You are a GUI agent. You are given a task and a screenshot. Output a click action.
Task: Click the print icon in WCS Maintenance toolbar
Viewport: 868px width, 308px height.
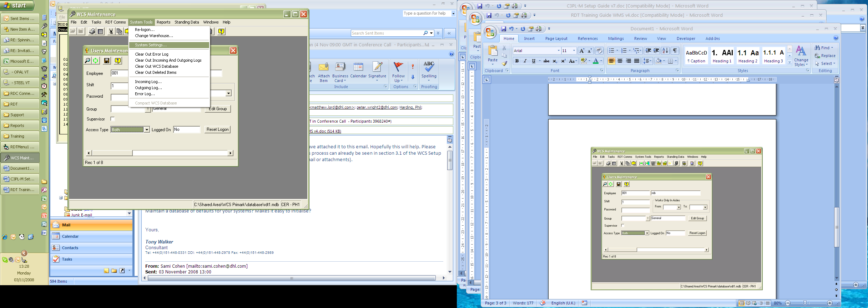(x=92, y=31)
